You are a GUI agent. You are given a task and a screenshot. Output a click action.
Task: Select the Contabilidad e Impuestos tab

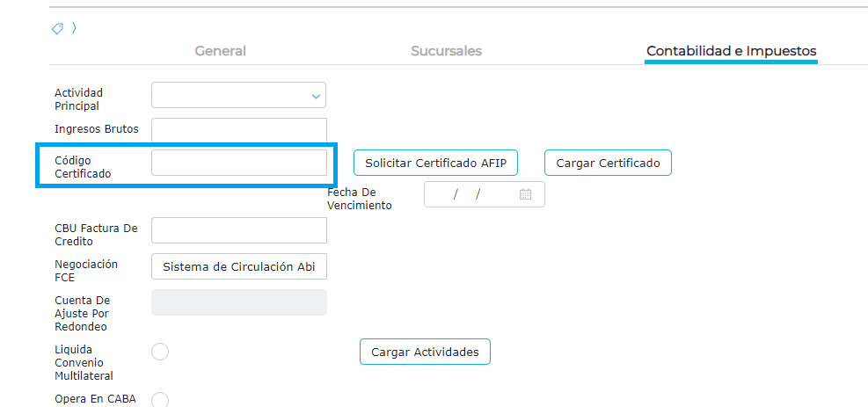coord(731,51)
